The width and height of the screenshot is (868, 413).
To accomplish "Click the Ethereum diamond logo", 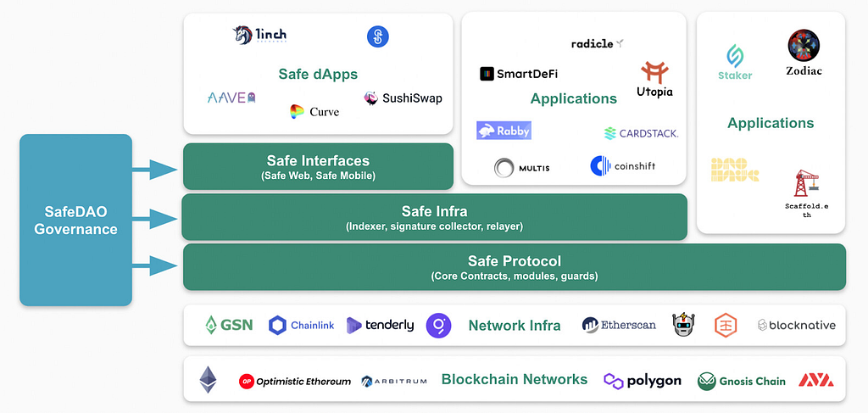I will coord(209,380).
